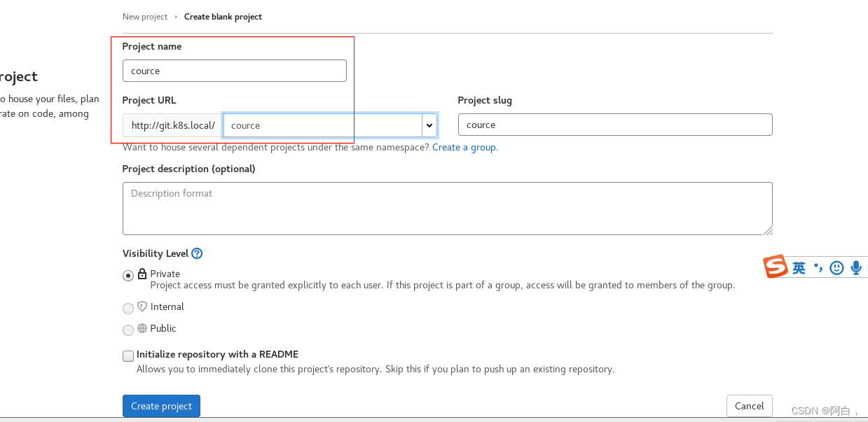This screenshot has width=868, height=422.
Task: Click the Private lock icon
Action: [142, 274]
